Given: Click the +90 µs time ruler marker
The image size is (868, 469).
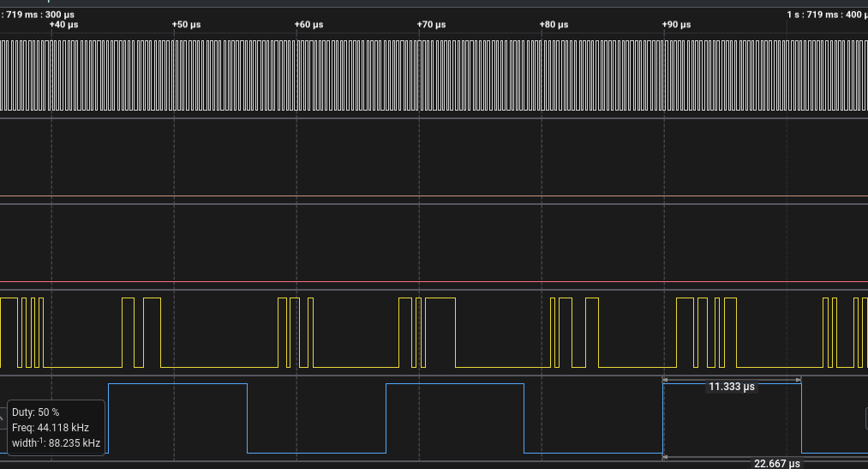Looking at the screenshot, I should pos(676,25).
